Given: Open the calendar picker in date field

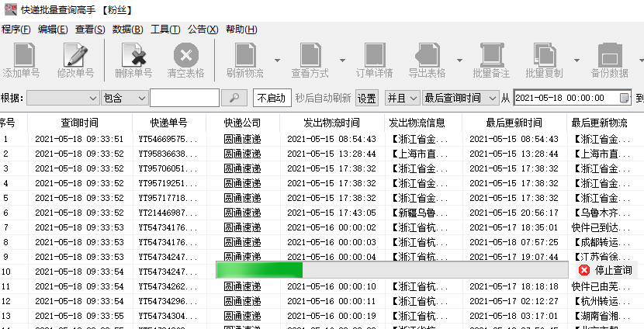Looking at the screenshot, I should click(624, 99).
